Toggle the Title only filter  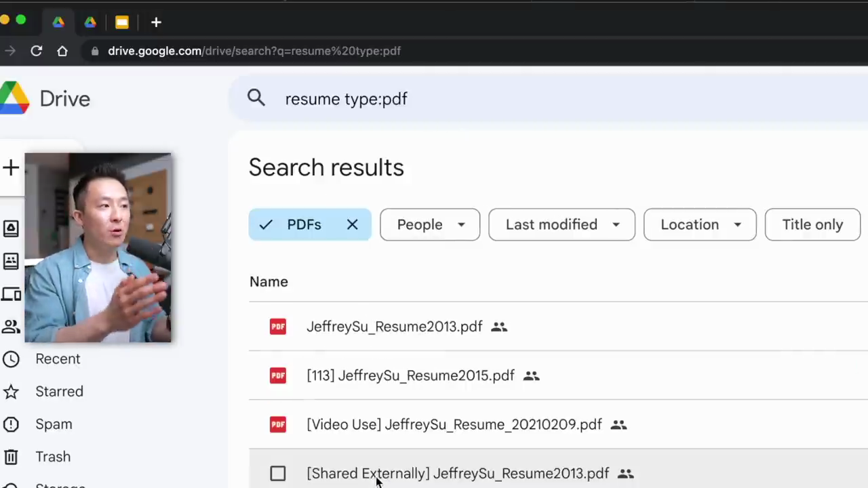812,224
